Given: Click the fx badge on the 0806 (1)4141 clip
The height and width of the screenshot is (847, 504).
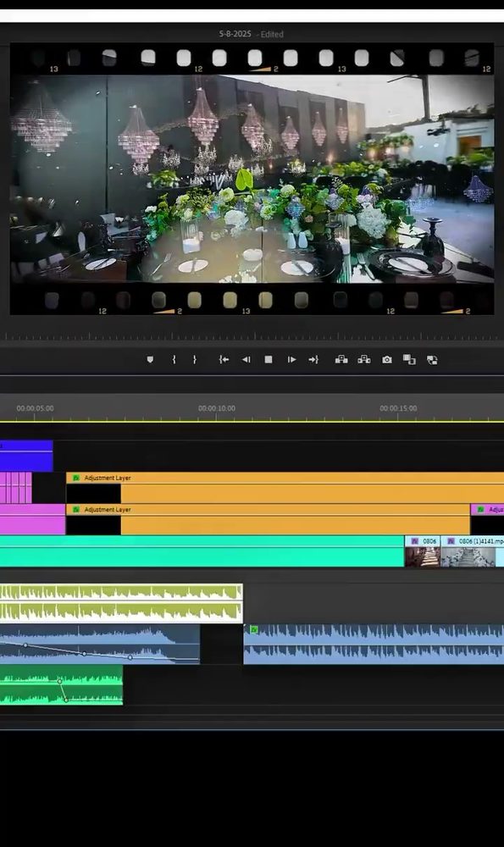Looking at the screenshot, I should [451, 540].
